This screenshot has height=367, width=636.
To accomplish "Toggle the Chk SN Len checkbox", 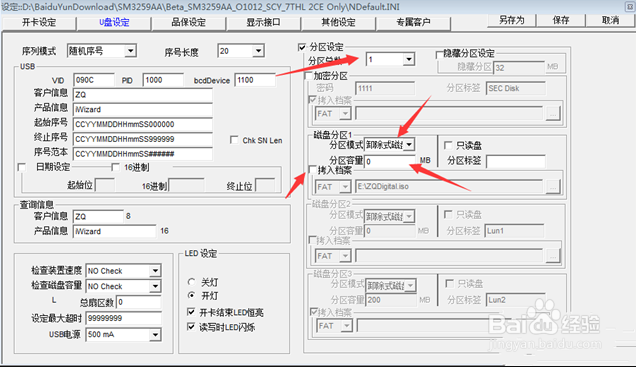I will pyautogui.click(x=234, y=140).
